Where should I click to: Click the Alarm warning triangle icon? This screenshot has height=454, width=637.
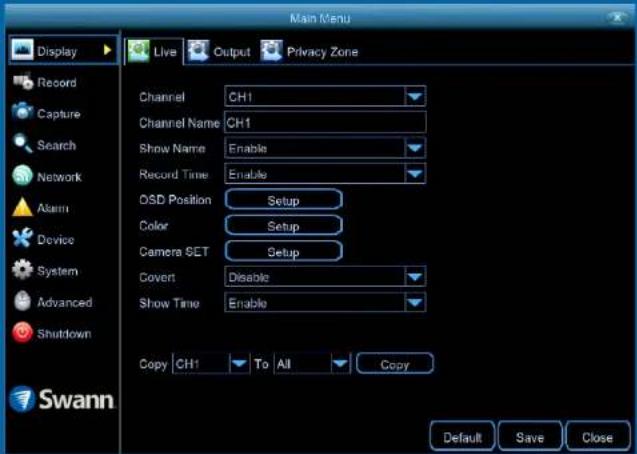point(22,207)
